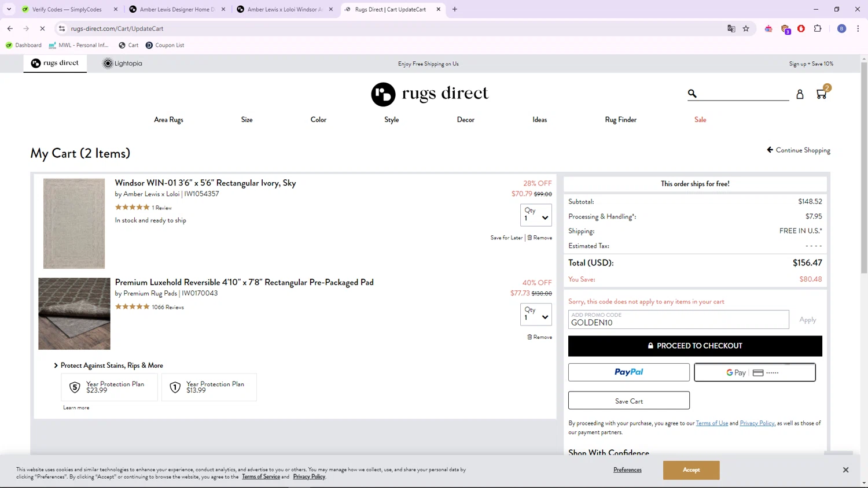Click the Continue Shopping arrow link

[x=799, y=150]
